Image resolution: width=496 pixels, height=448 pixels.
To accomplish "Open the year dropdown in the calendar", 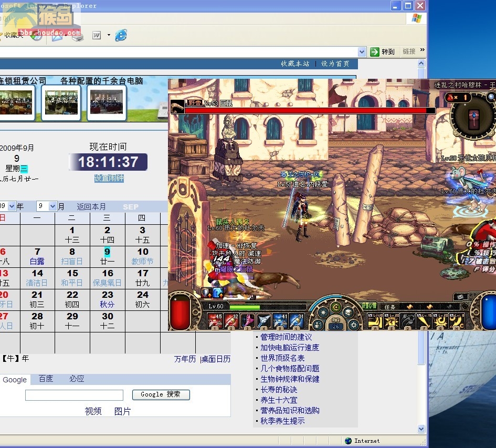I will pyautogui.click(x=12, y=206).
